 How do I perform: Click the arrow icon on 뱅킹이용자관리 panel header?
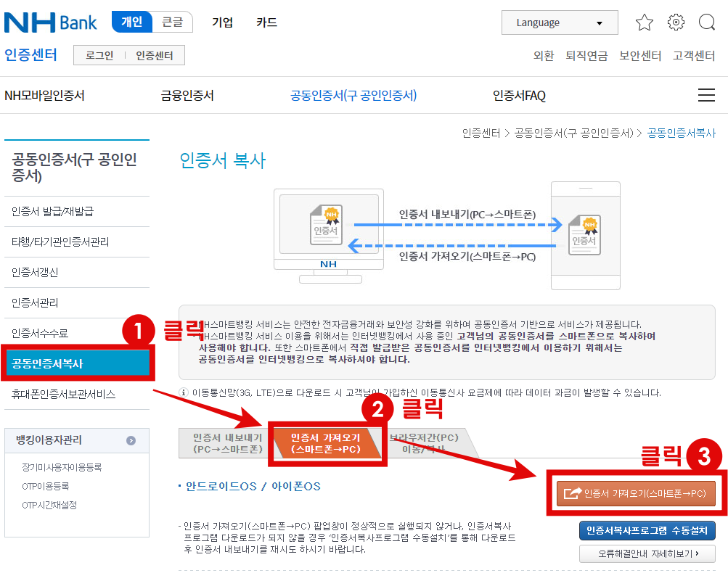click(x=132, y=440)
